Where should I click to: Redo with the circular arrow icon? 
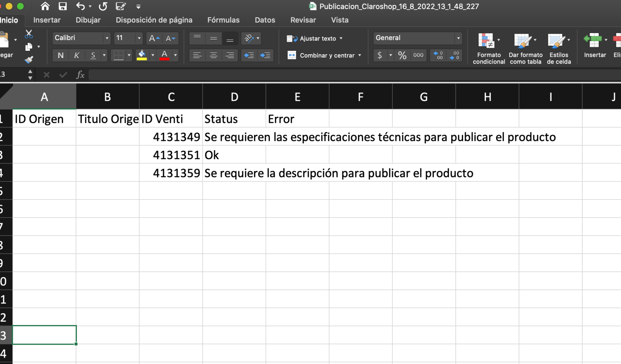(103, 6)
